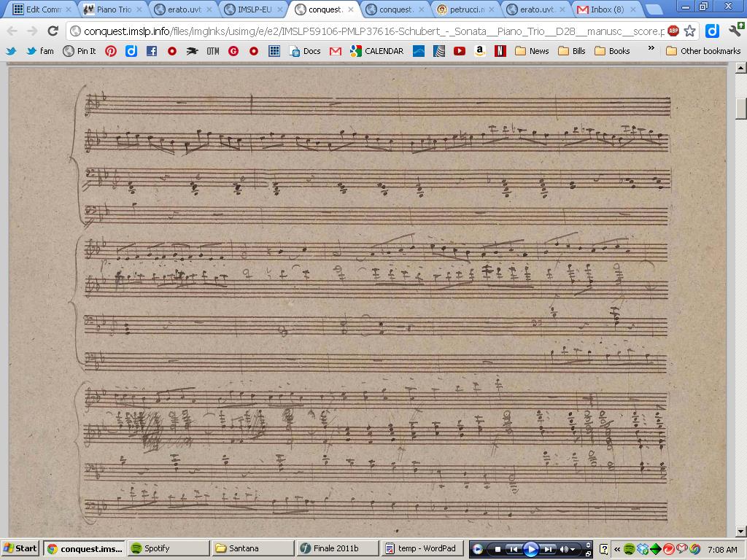Viewport: 747px width, 560px height.
Task: Mute the media player speaker icon
Action: (565, 549)
